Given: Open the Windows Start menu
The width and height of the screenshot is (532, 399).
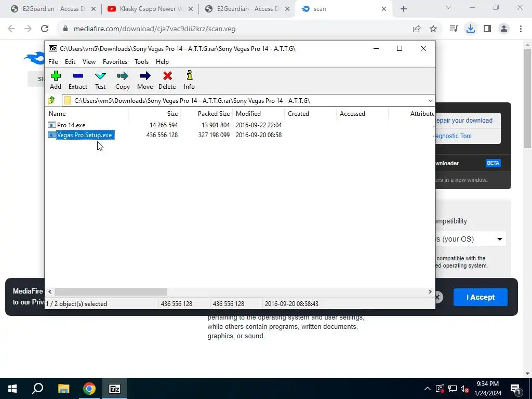Looking at the screenshot, I should pos(12,389).
